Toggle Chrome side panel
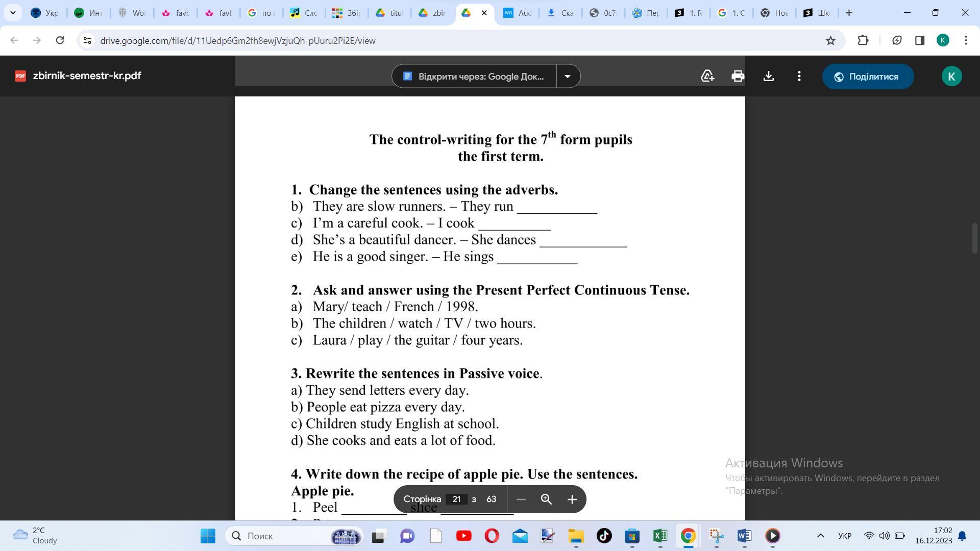Viewport: 980px width, 551px height. click(920, 40)
